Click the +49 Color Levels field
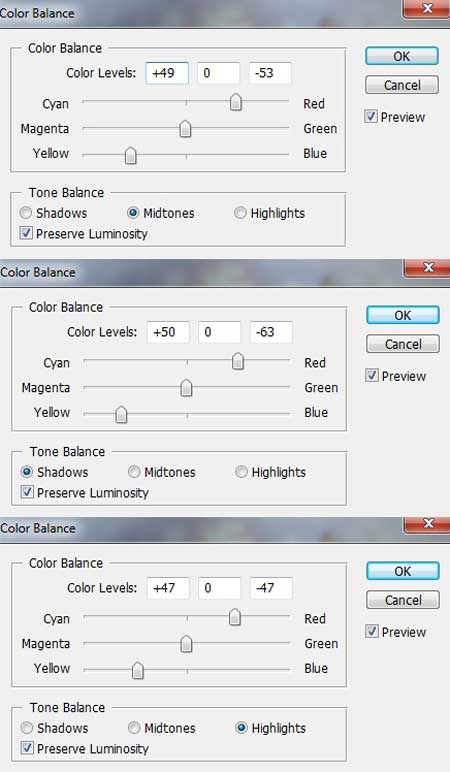Viewport: 450px width, 772px height. point(167,73)
